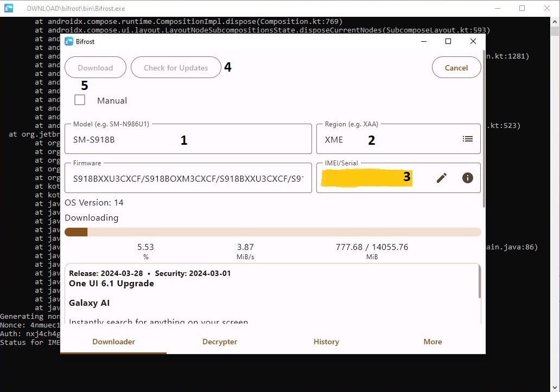Enable the Manual checkbox
This screenshot has width=560, height=392.
[80, 100]
